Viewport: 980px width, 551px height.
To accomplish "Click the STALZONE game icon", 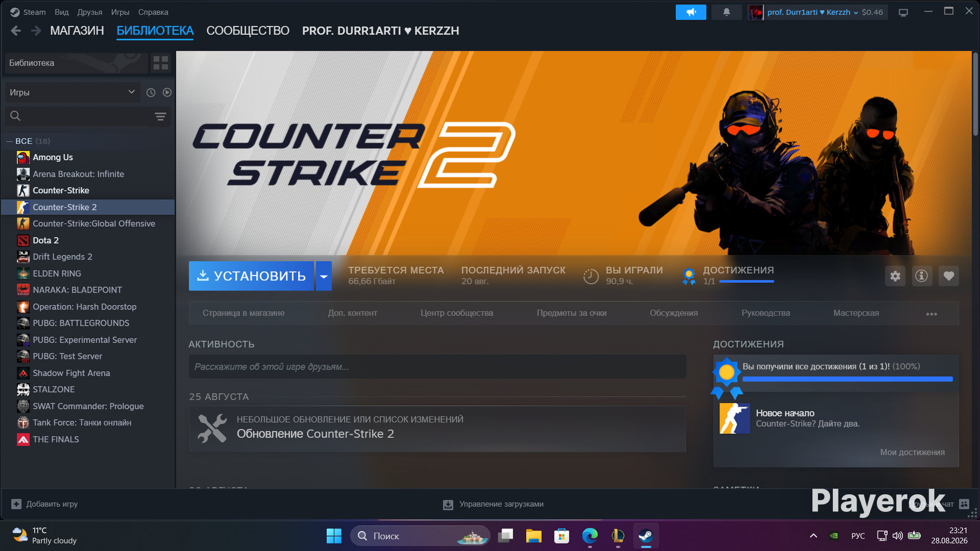I will pyautogui.click(x=23, y=390).
